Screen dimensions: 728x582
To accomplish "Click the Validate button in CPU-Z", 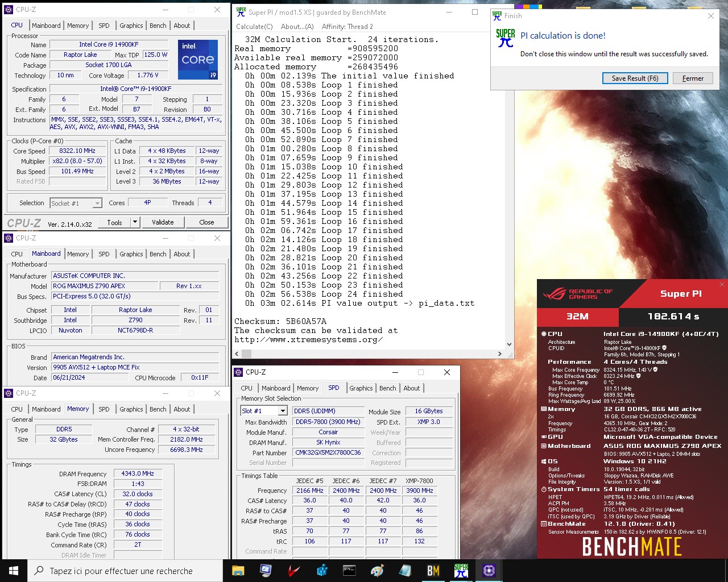I will pos(163,222).
